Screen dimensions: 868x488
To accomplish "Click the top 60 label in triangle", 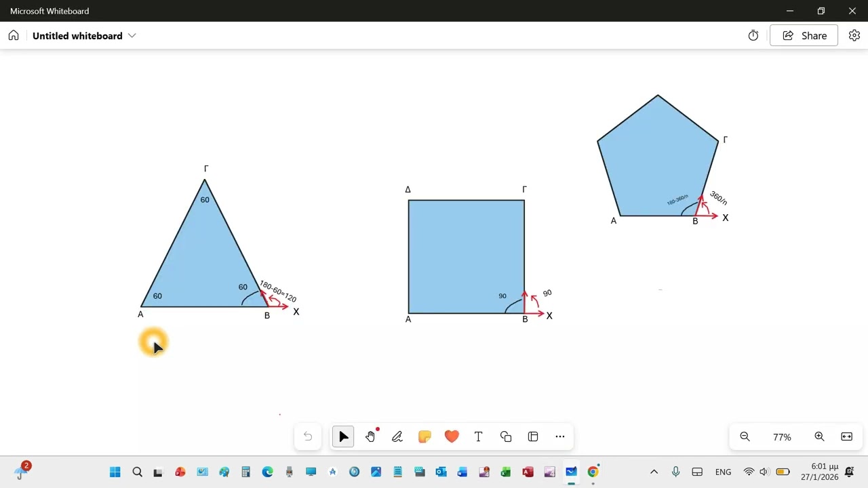I will point(205,200).
